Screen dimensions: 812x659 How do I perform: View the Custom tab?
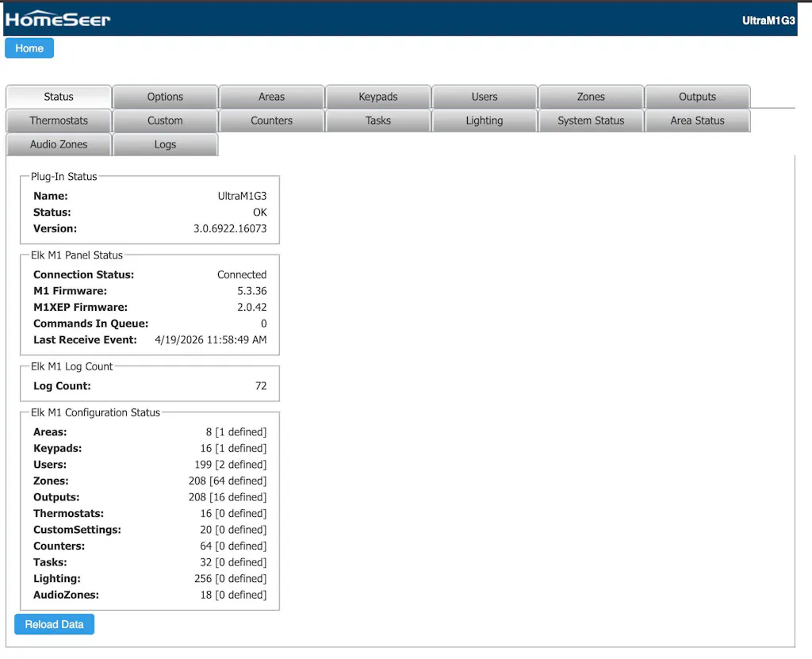[x=165, y=121]
